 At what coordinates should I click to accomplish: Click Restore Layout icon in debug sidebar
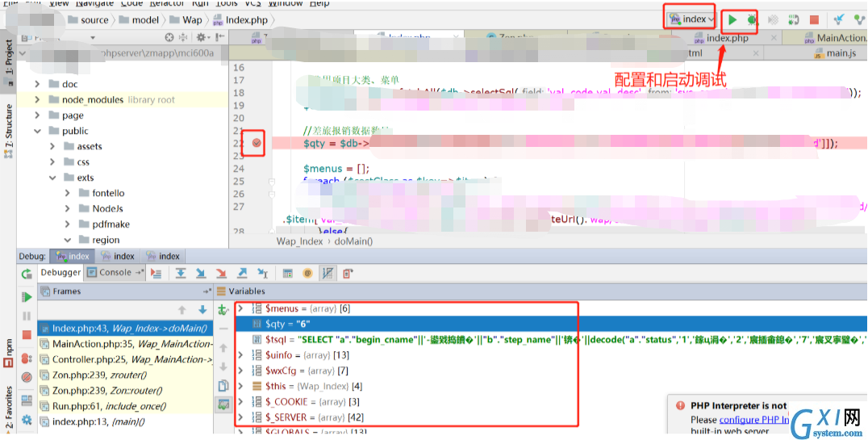point(27,400)
